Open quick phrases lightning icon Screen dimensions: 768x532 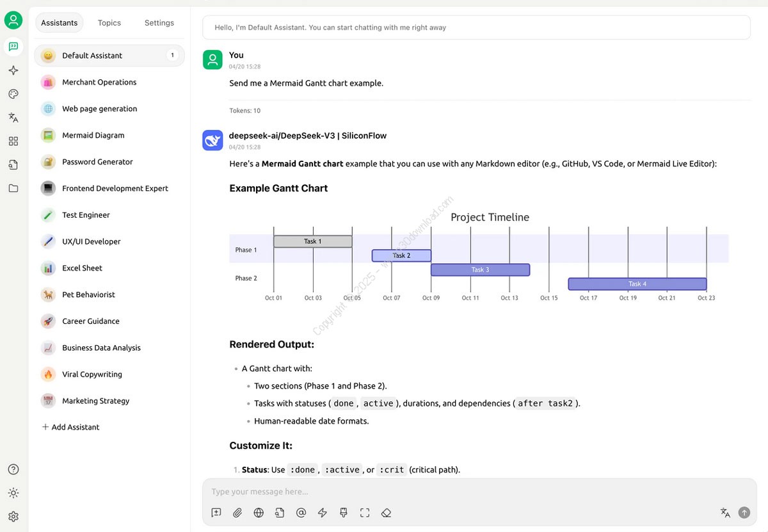tap(323, 513)
